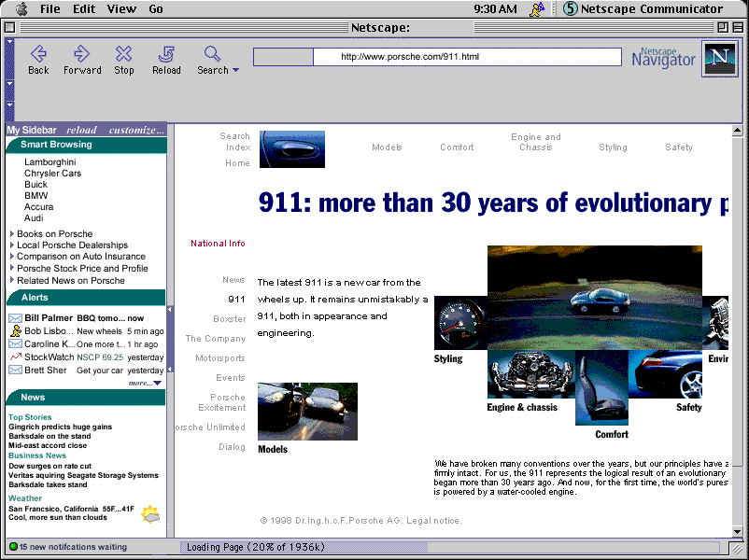This screenshot has height=560, width=749.
Task: Click the Styling speedometer gauge image
Action: pos(460,323)
